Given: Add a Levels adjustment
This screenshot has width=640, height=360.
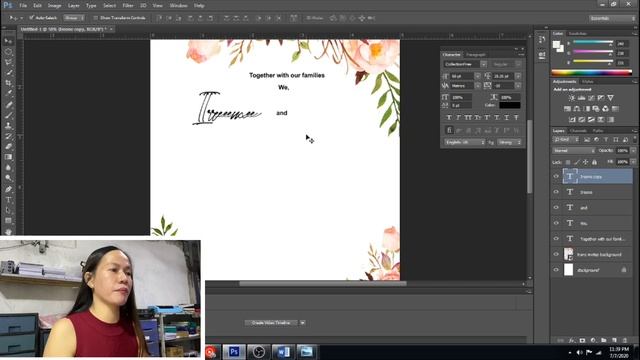Looking at the screenshot, I should (582, 98).
